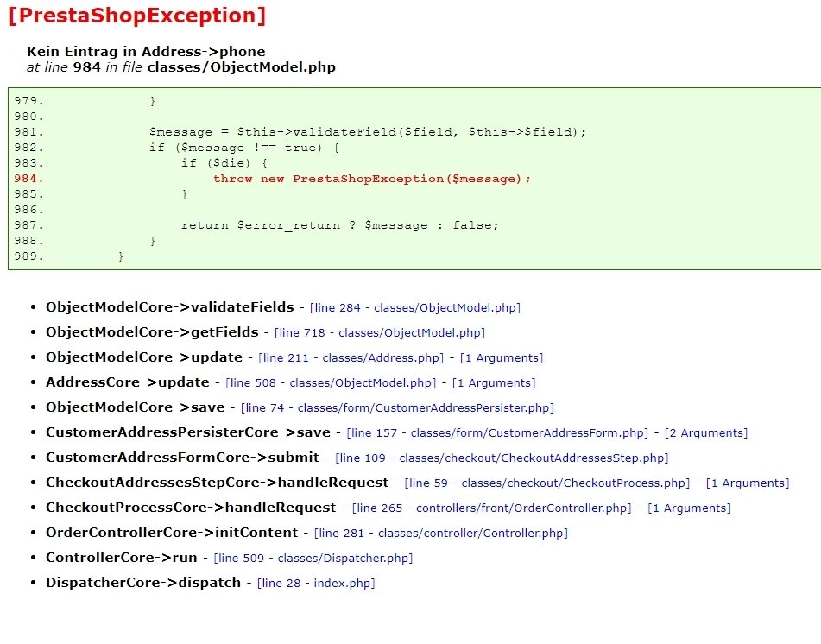Viewport: 821px width, 644px height.
Task: Select the 'Kein Eintrag in Address->phone' message
Action: pyautogui.click(x=146, y=51)
